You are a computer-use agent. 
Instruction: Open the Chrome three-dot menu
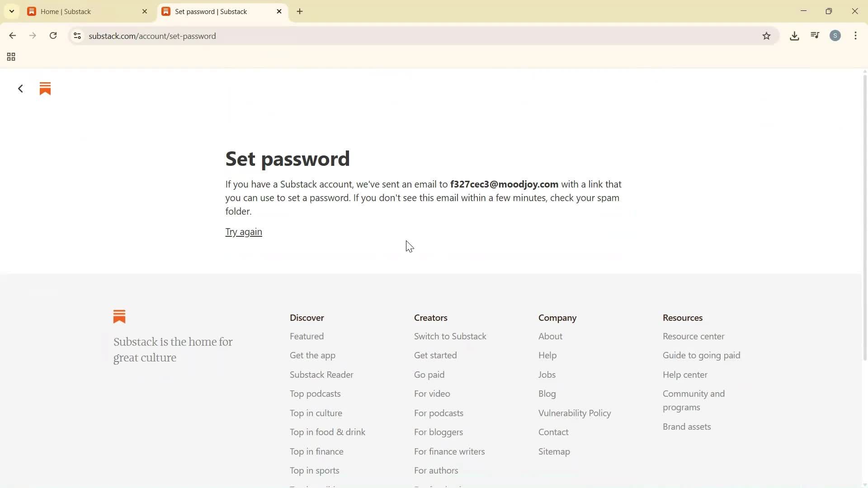(x=856, y=36)
